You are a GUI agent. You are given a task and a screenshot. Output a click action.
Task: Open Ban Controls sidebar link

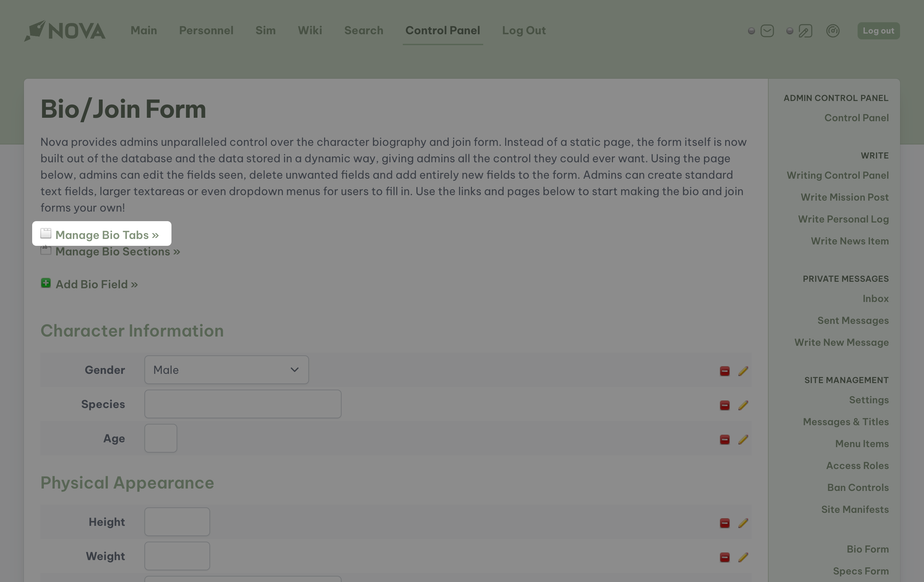point(858,488)
